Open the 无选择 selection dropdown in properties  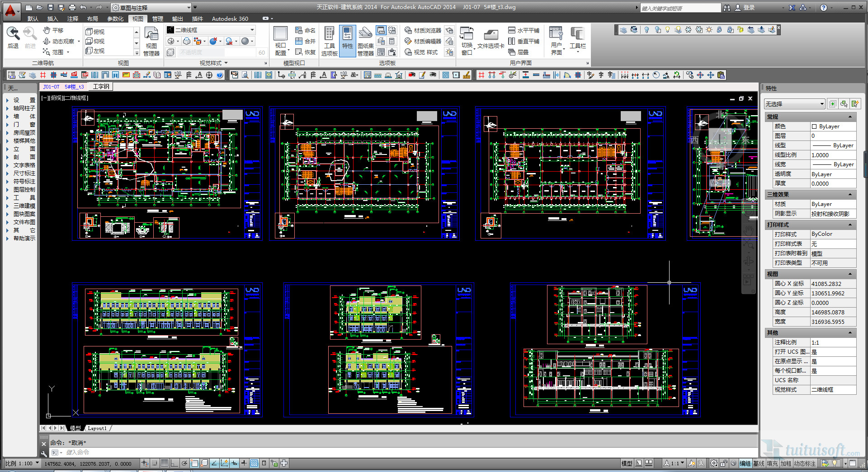[794, 104]
